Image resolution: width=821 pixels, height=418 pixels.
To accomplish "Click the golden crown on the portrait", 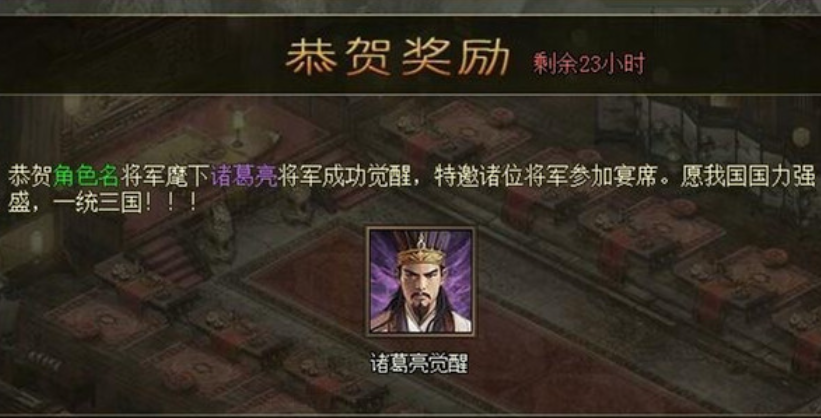I will click(420, 254).
